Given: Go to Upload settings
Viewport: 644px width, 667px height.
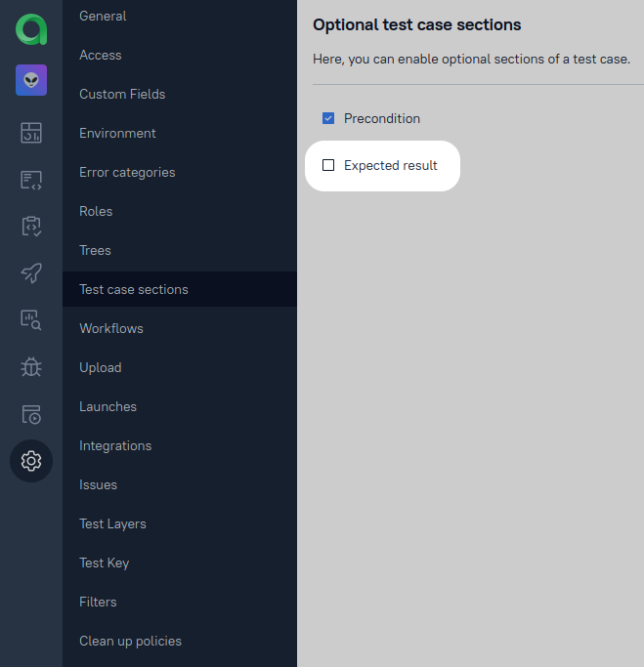Looking at the screenshot, I should (179, 367).
